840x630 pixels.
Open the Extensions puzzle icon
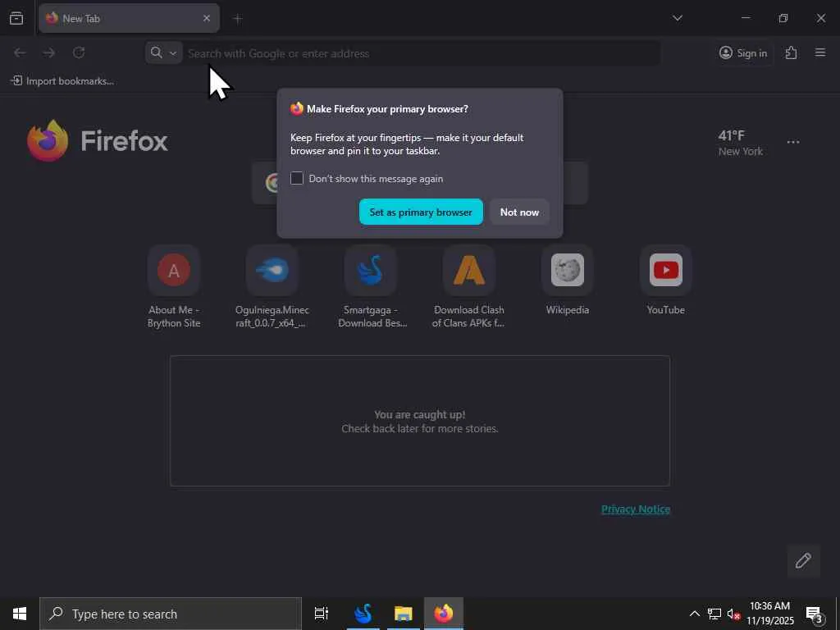[791, 52]
